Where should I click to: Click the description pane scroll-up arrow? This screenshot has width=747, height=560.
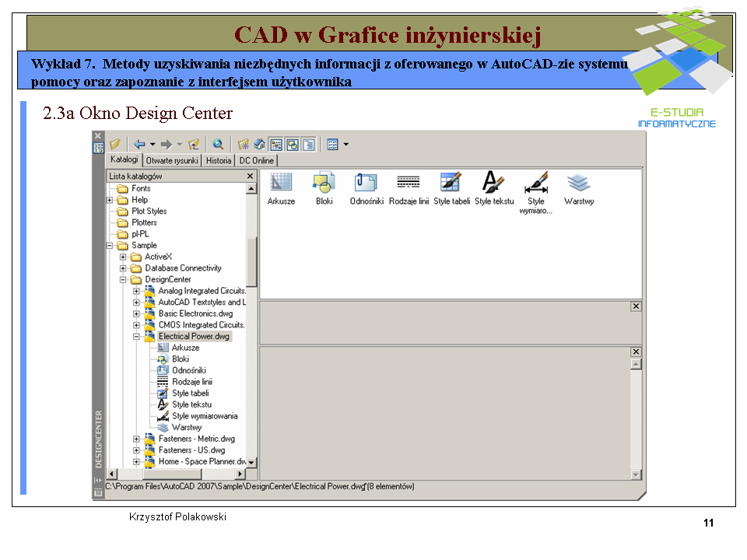click(636, 364)
